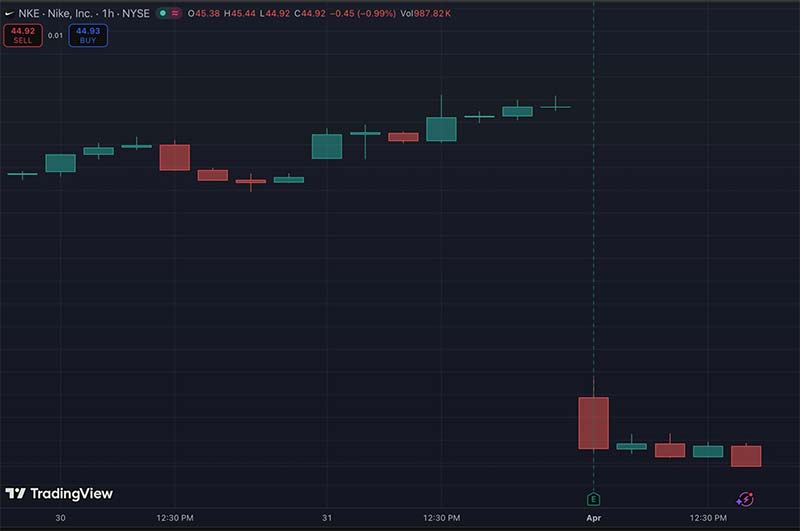Select the high value H45.44
800x531 pixels.
(x=240, y=13)
